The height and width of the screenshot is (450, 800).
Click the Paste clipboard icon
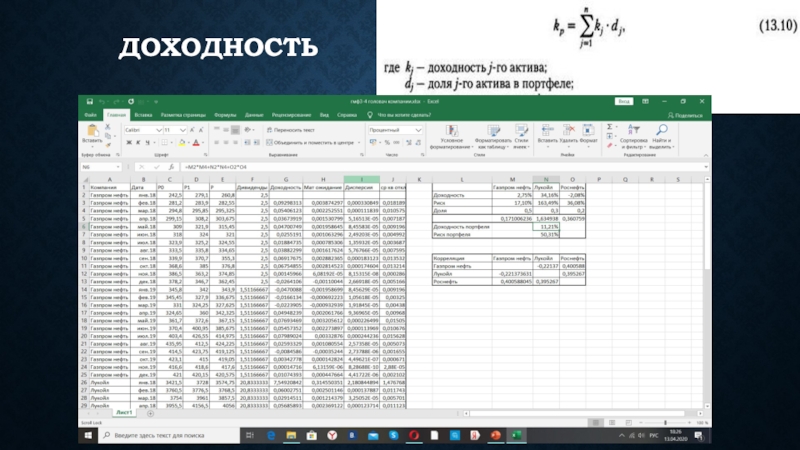point(92,130)
